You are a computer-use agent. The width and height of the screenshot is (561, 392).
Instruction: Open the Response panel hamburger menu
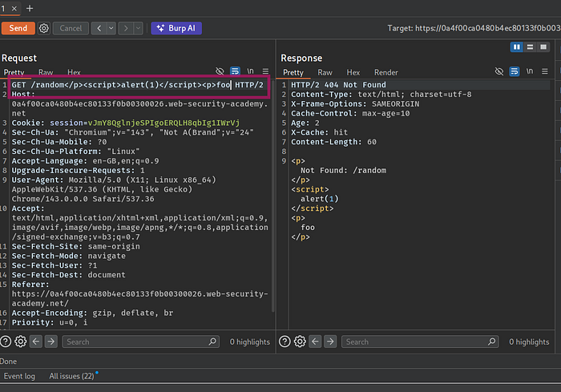point(545,71)
